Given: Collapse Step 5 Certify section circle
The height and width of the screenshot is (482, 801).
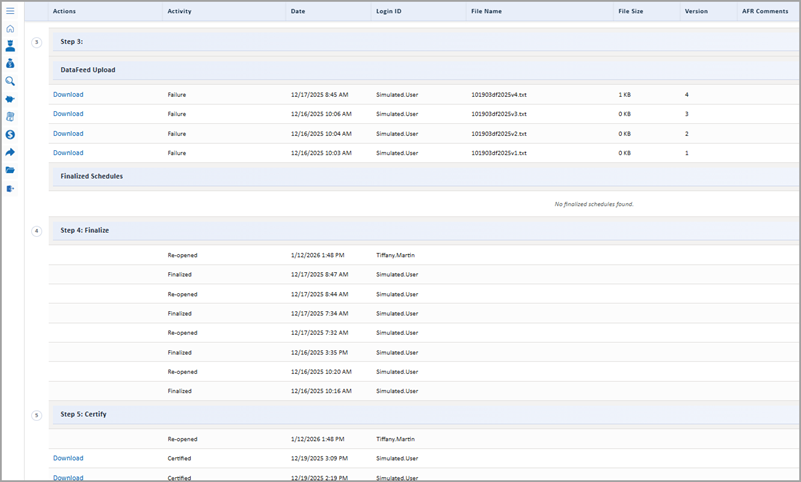Looking at the screenshot, I should pos(37,415).
